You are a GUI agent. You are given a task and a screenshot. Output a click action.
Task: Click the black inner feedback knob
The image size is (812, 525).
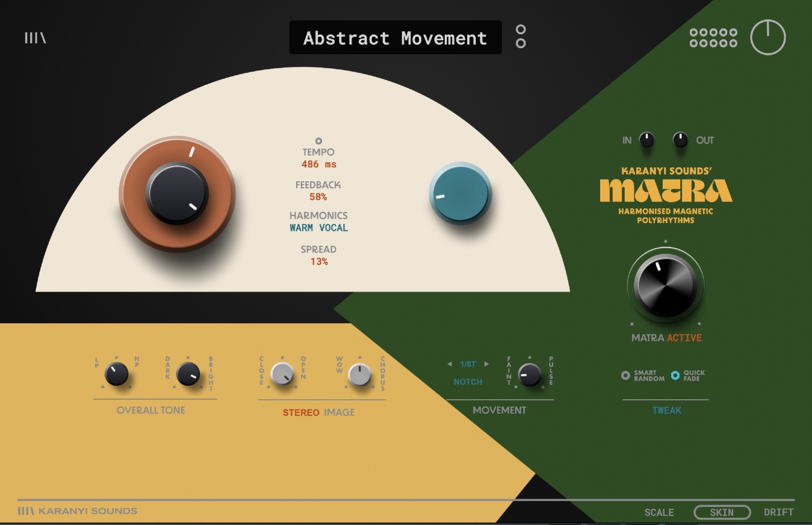177,193
